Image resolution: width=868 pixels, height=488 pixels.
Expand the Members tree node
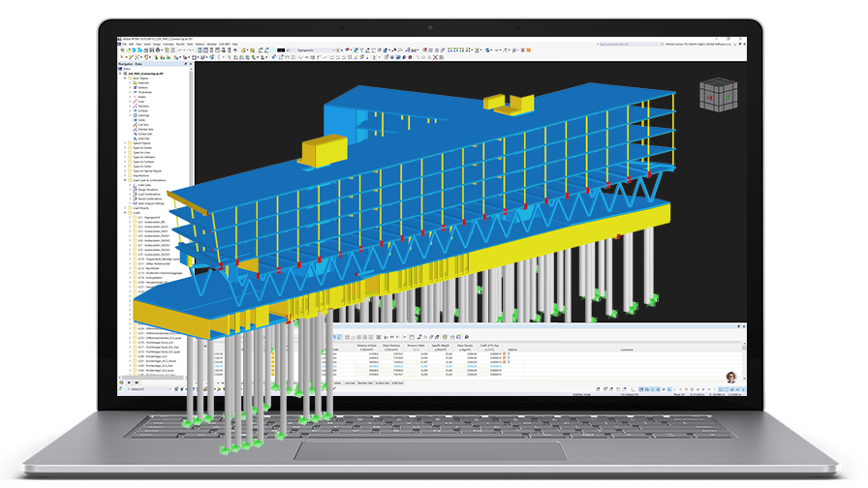pos(130,107)
